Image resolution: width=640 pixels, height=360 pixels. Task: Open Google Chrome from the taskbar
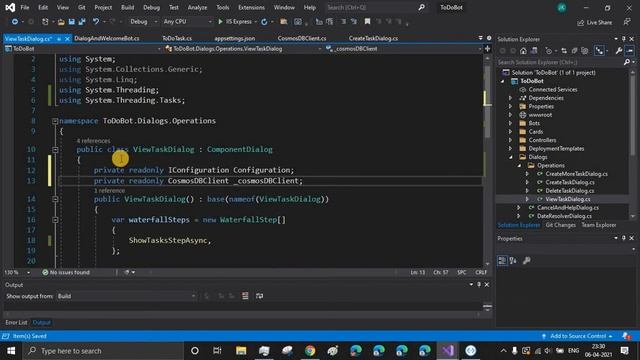point(310,351)
